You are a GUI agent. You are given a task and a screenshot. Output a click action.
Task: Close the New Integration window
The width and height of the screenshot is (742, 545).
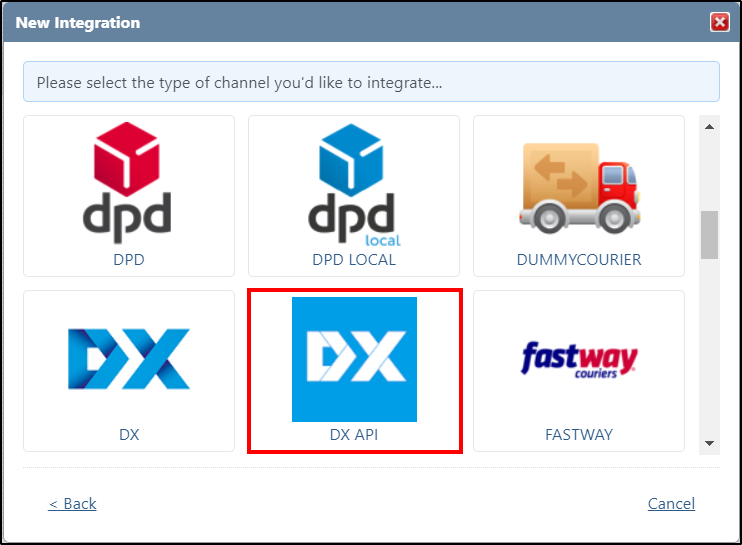click(720, 22)
